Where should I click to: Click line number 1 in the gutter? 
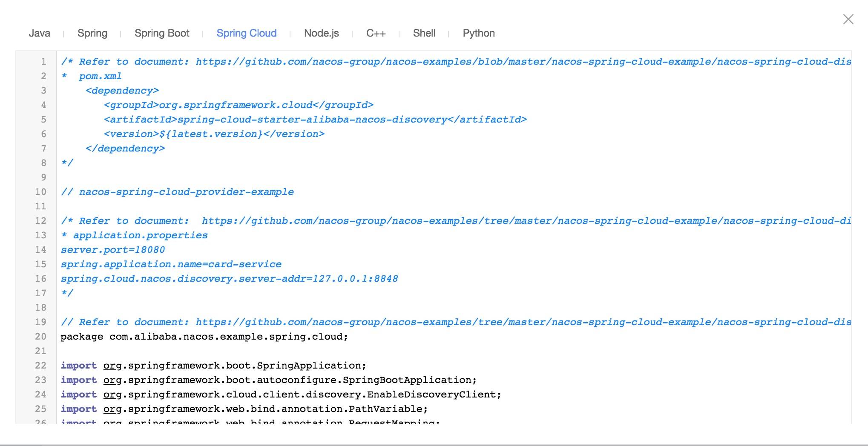click(43, 62)
